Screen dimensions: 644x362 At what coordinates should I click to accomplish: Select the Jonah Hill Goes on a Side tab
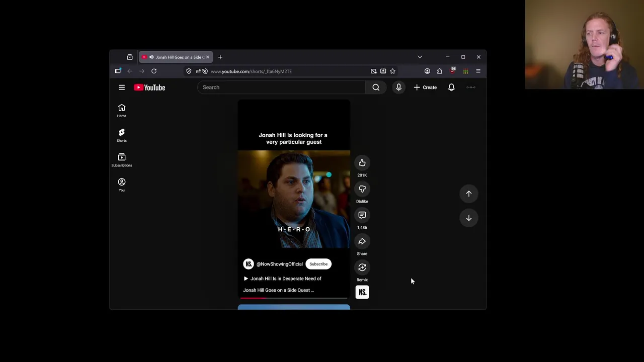[176, 57]
